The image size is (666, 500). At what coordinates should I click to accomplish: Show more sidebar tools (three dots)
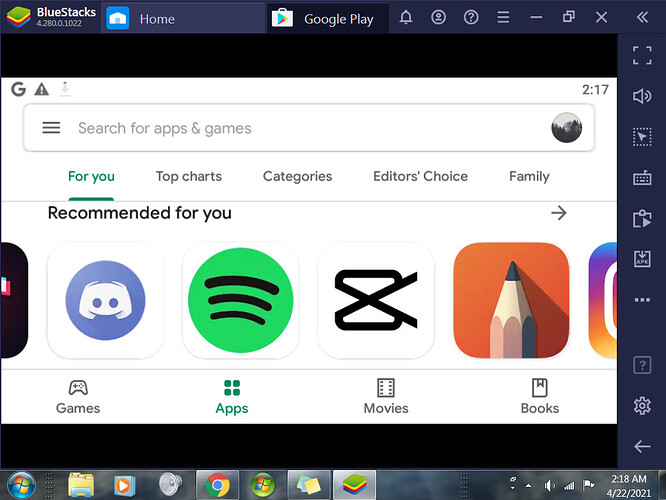click(x=642, y=299)
